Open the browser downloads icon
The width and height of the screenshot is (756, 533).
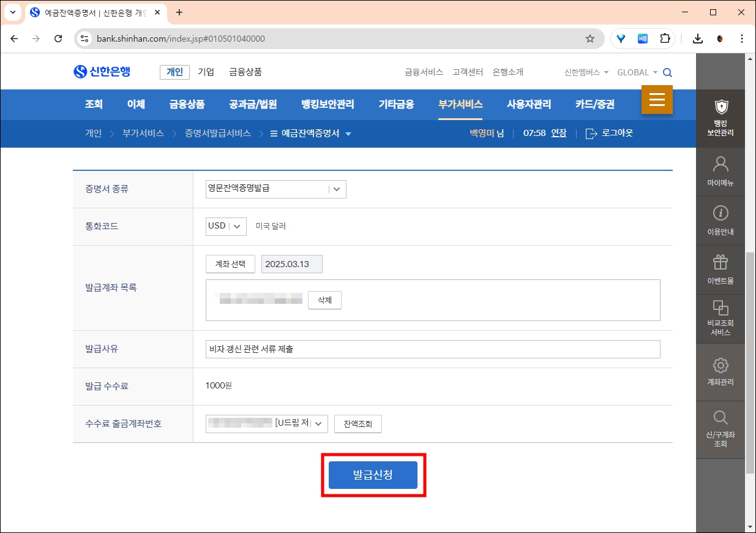click(698, 39)
